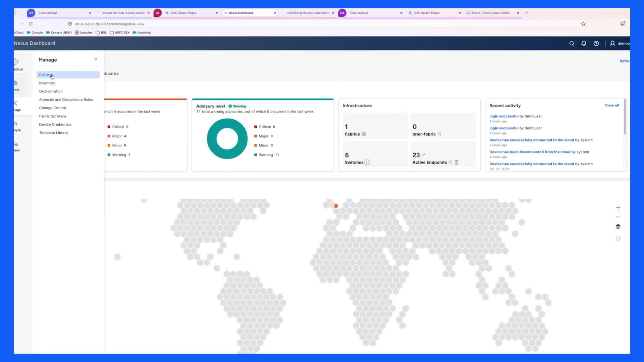Open the notifications bell icon
This screenshot has height=362, width=644.
584,44
